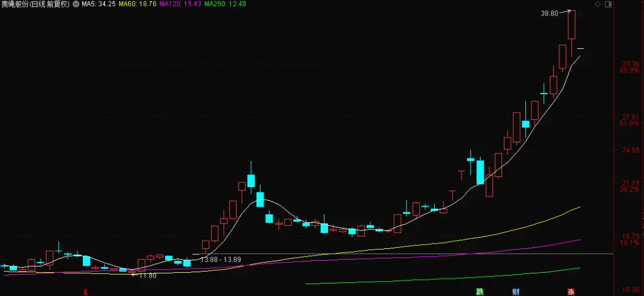Click the 38.80 high price annotation
644x296 pixels.
click(x=549, y=13)
